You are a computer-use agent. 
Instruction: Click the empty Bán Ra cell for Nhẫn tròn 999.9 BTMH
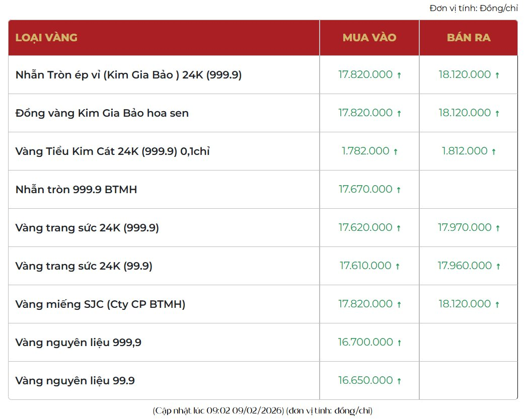click(x=468, y=189)
